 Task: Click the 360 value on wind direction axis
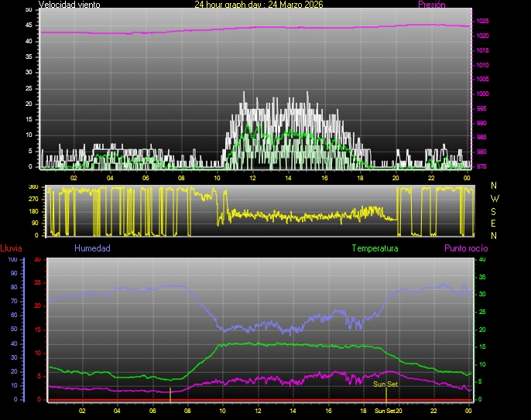click(x=33, y=187)
